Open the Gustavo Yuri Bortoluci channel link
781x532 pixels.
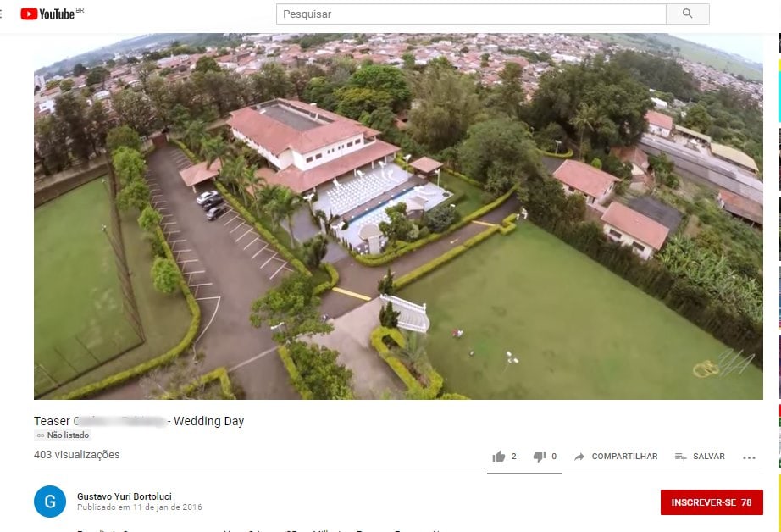(x=125, y=496)
